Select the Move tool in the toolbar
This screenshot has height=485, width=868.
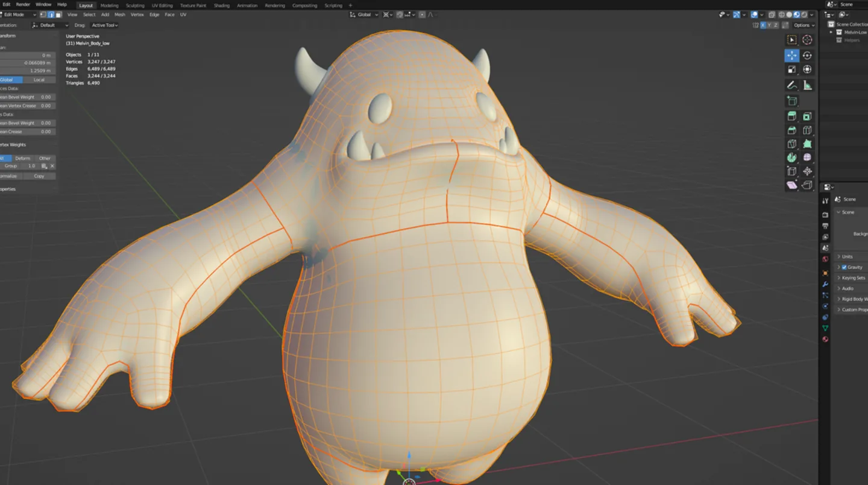coord(792,55)
